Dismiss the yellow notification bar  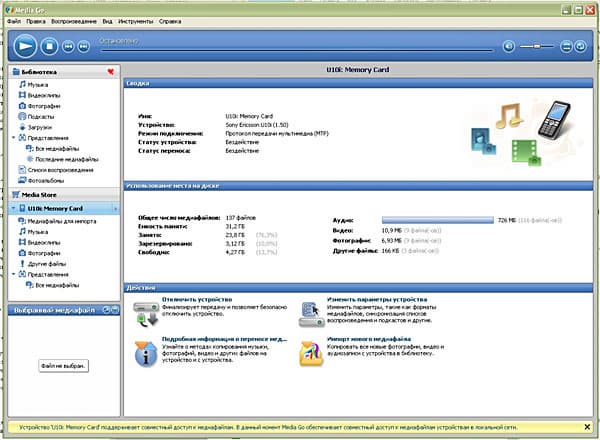tap(587, 427)
